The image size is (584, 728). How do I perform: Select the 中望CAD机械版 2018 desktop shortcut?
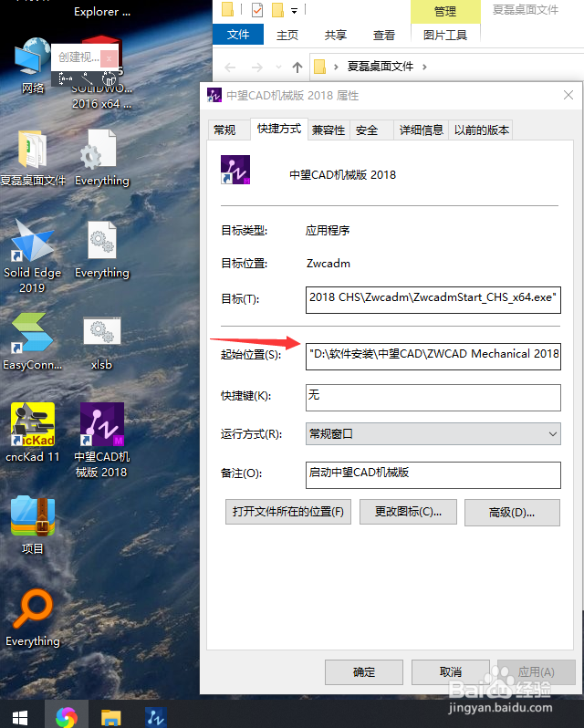pos(101,440)
